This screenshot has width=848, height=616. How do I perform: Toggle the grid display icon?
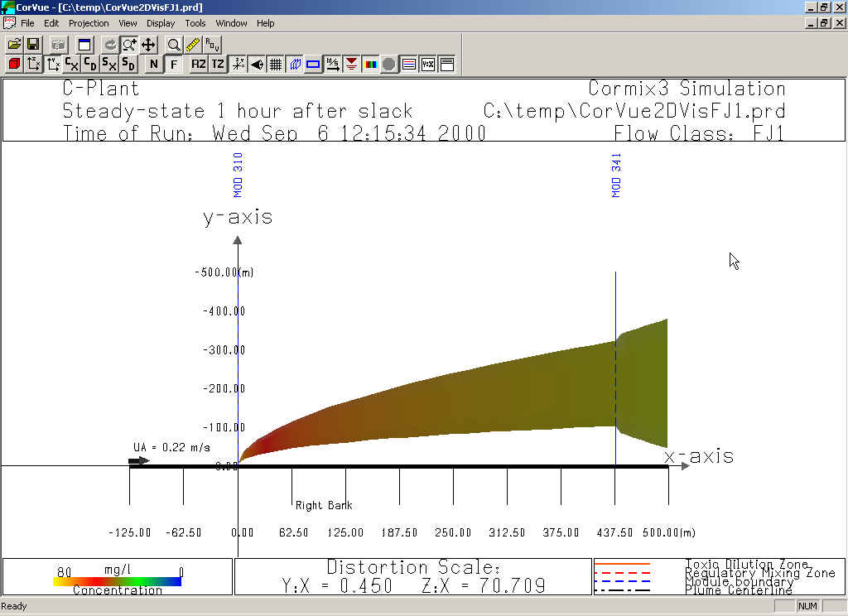[x=276, y=64]
